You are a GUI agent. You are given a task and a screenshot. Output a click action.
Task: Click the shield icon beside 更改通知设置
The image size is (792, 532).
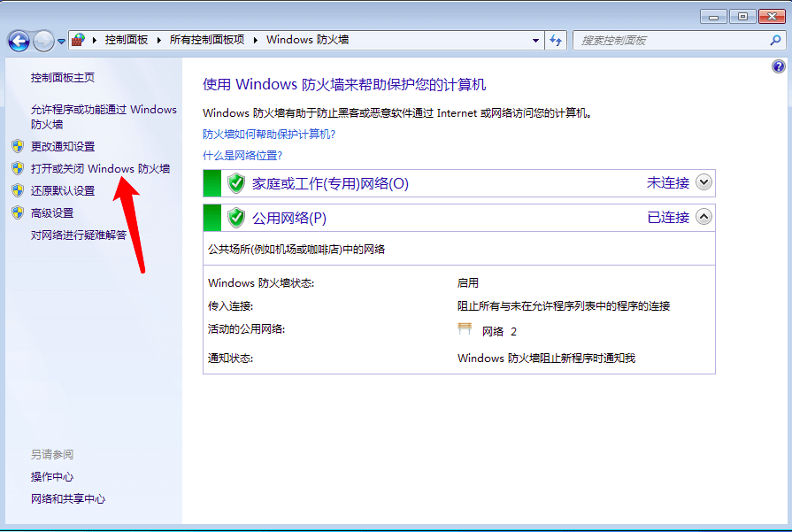(x=18, y=146)
